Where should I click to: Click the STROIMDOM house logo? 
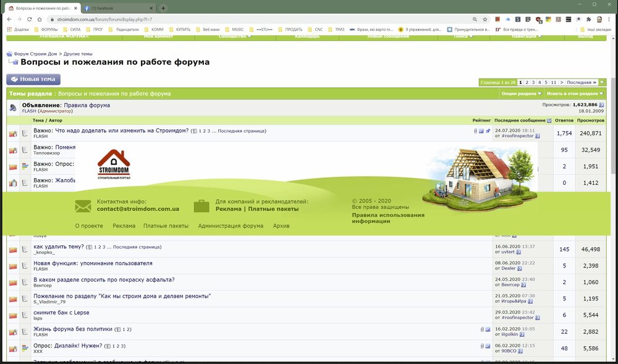pos(114,164)
